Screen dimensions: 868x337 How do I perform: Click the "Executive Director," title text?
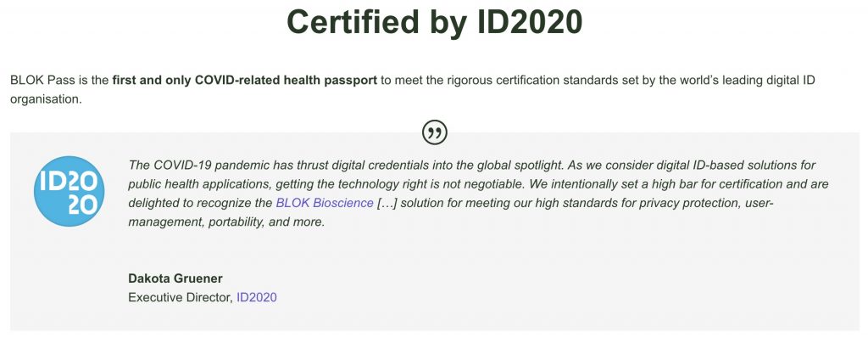[181, 298]
